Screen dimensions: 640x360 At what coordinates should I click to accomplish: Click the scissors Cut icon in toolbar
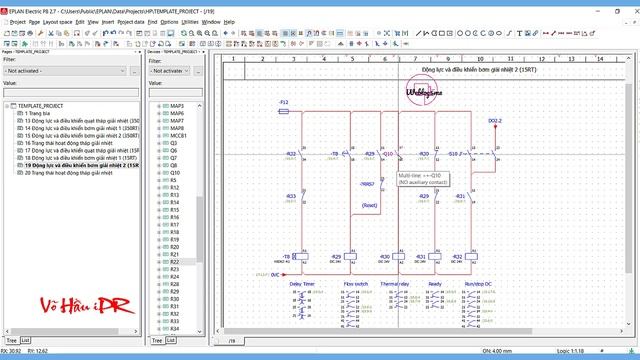click(51, 33)
